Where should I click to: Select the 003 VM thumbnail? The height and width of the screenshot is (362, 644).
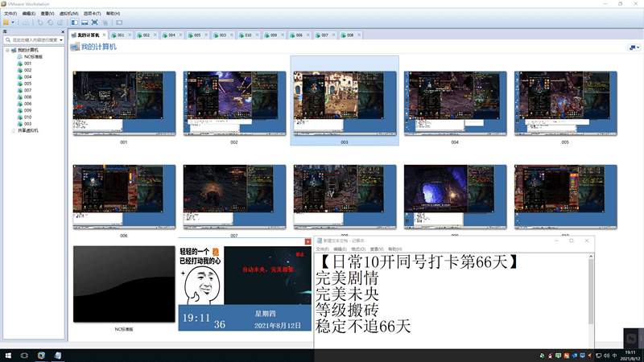345,104
